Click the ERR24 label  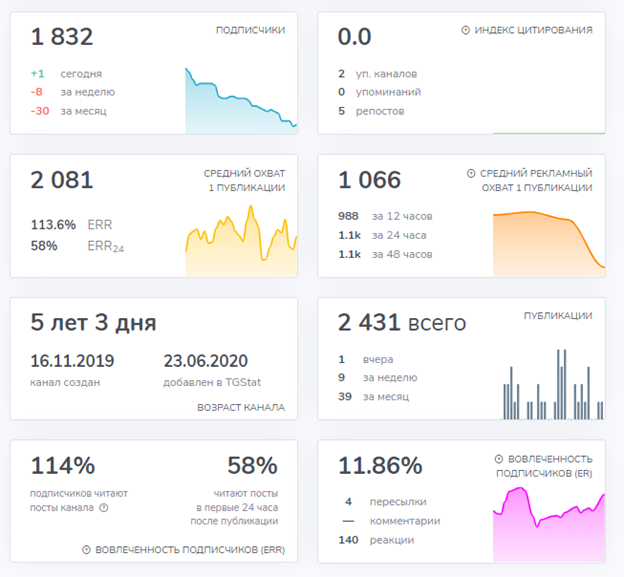click(106, 246)
